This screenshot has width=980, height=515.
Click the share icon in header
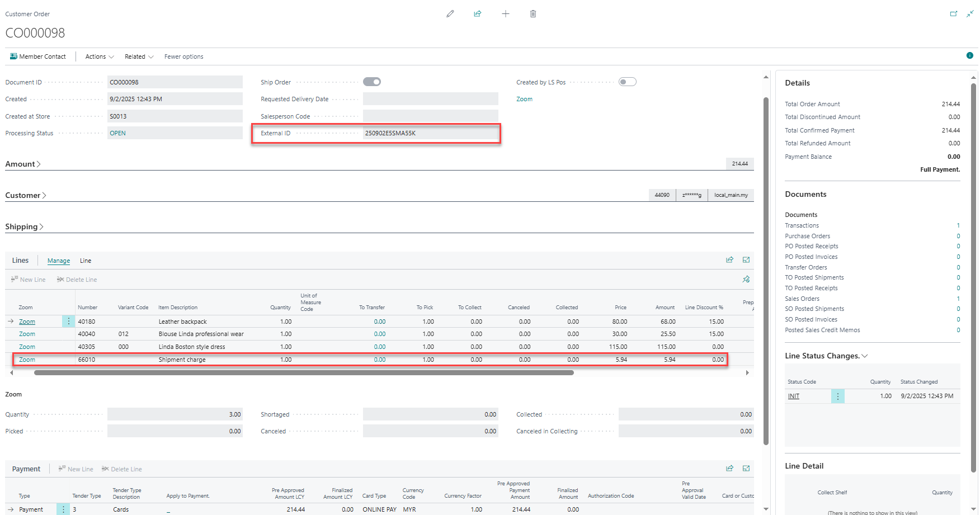[478, 14]
